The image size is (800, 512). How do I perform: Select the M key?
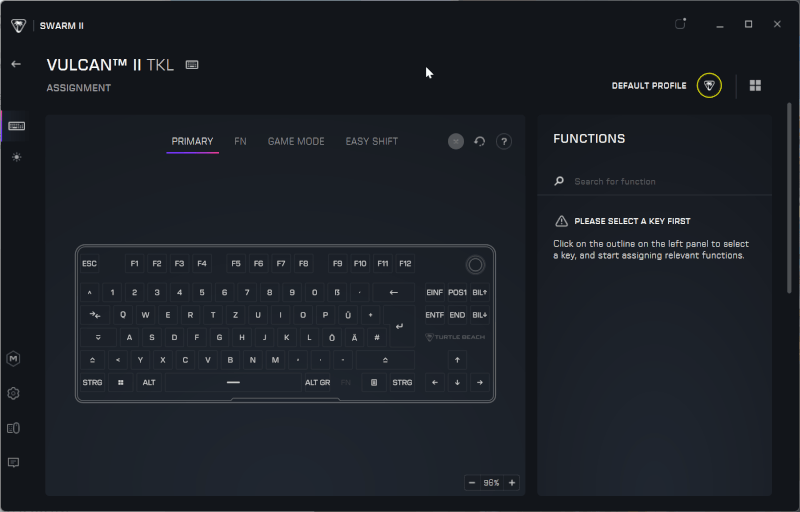click(275, 360)
